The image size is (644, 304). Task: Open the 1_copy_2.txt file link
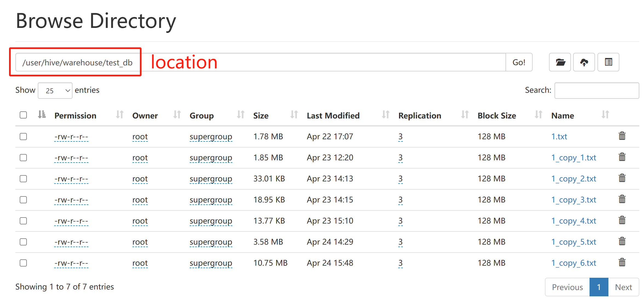pyautogui.click(x=573, y=179)
